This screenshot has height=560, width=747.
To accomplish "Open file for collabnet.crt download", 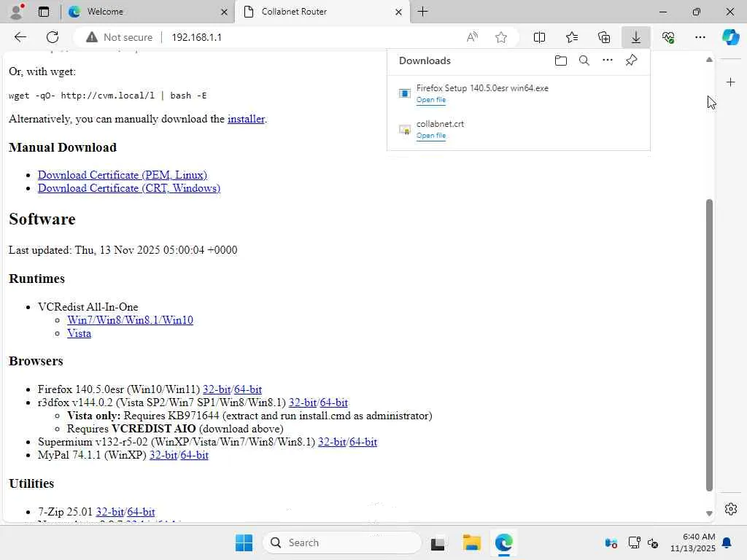I will point(431,135).
